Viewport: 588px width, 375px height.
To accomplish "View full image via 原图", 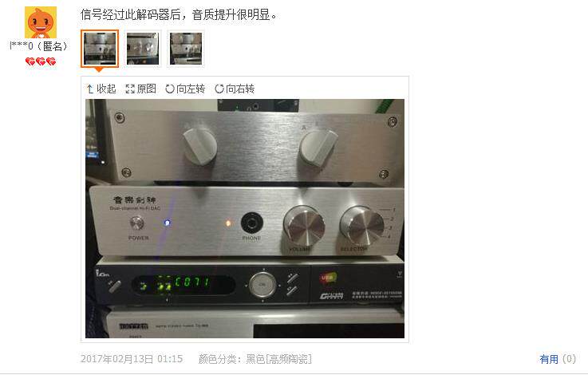I will pyautogui.click(x=146, y=89).
